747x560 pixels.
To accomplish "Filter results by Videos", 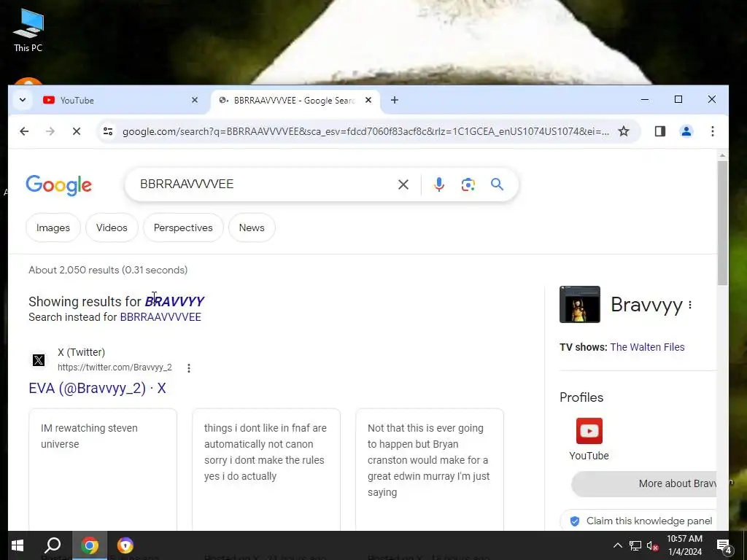I will 112,227.
